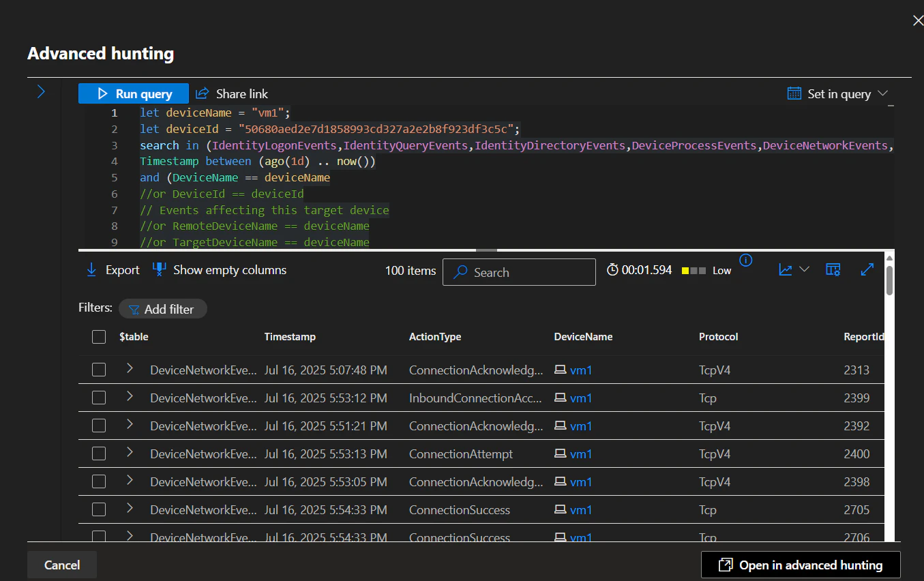This screenshot has height=581, width=924.
Task: Open vm1 link in ConnectionAttempt row
Action: click(x=581, y=454)
